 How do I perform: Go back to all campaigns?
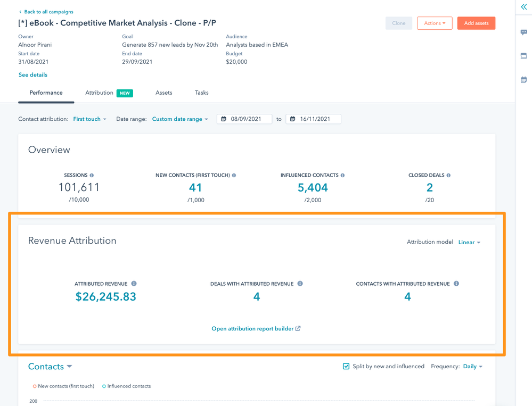coord(48,12)
